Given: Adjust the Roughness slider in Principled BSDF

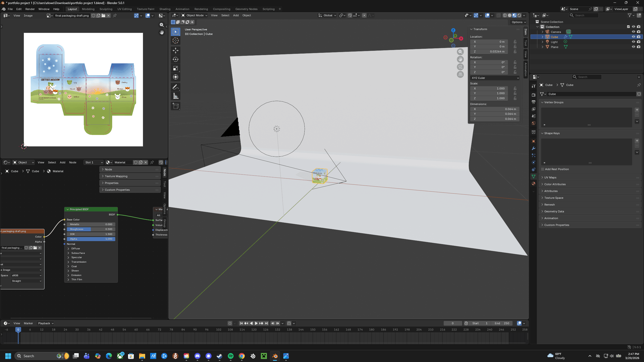Looking at the screenshot, I should 91,229.
